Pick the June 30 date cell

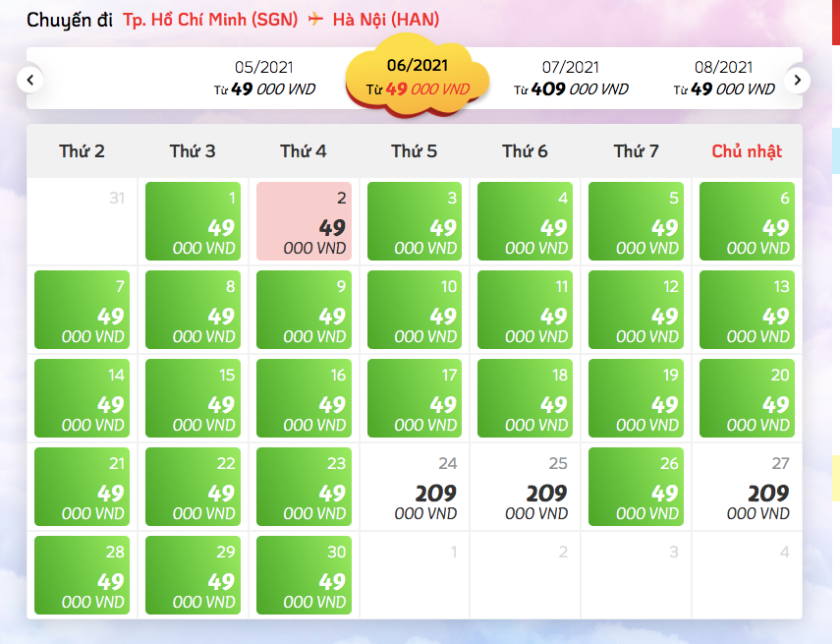tap(304, 575)
